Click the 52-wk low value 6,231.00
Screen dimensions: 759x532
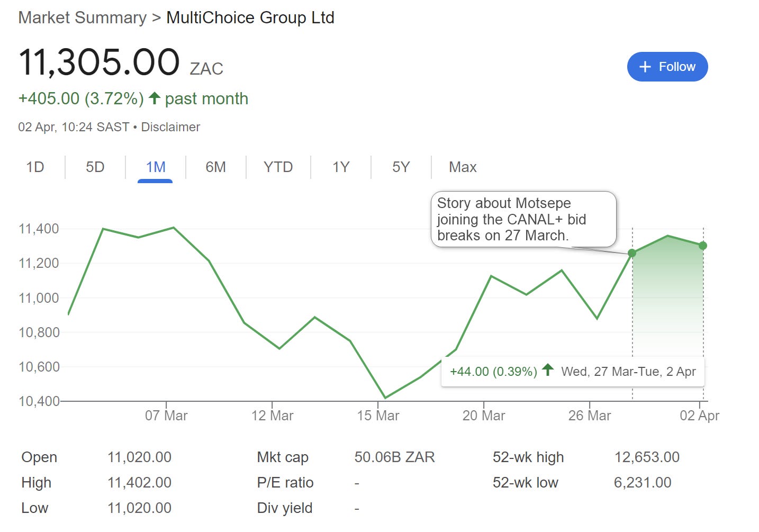[x=643, y=483]
